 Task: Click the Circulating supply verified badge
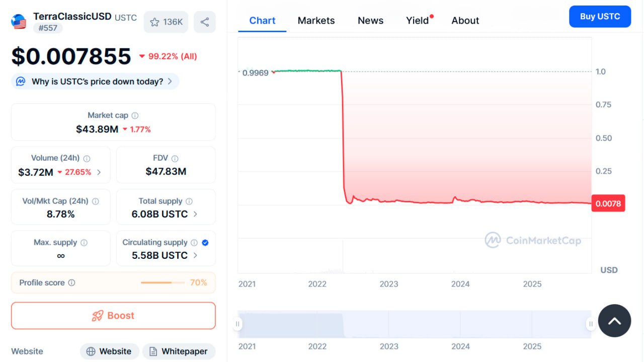(205, 243)
